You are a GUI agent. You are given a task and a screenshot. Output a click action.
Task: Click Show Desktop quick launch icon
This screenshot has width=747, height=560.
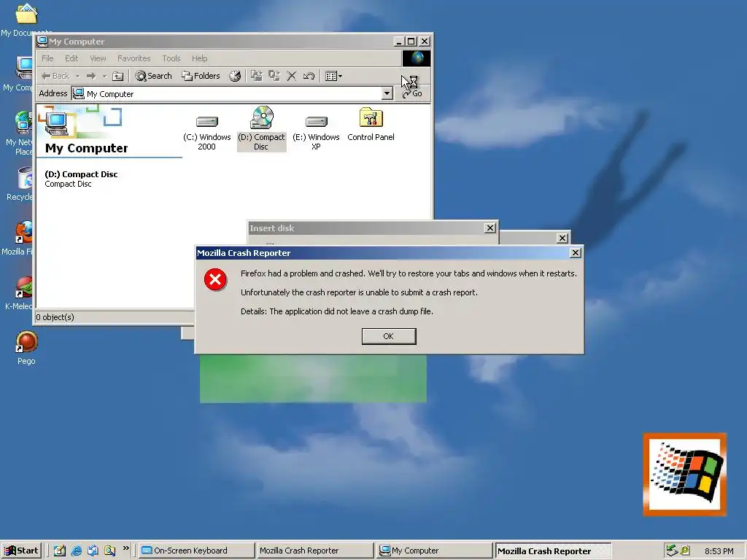[59, 551]
